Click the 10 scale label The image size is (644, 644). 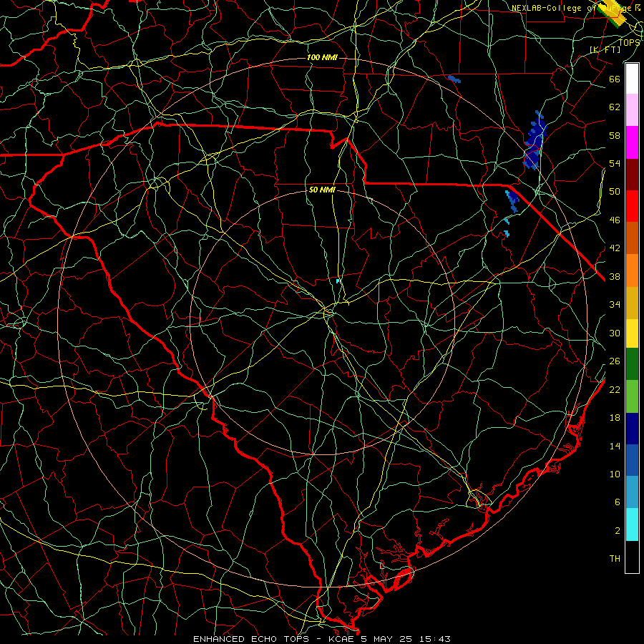click(x=615, y=474)
